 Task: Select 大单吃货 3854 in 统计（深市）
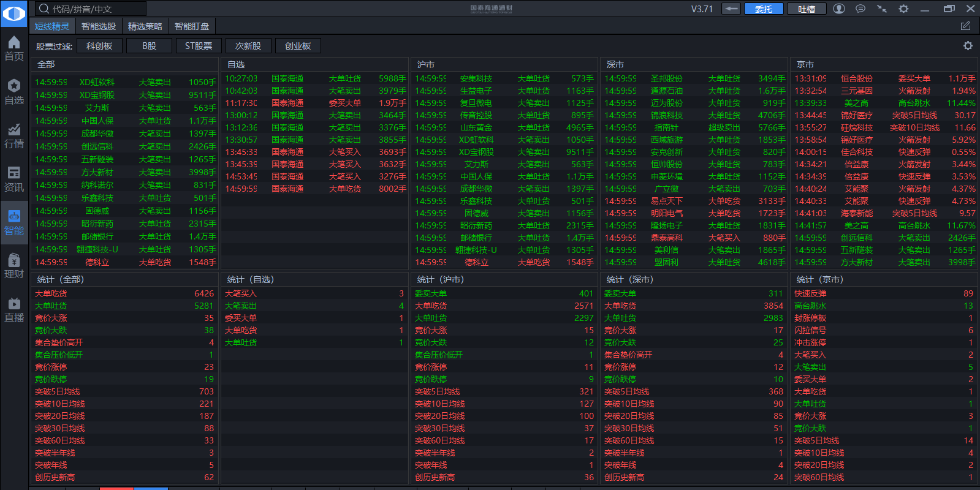pyautogui.click(x=694, y=306)
